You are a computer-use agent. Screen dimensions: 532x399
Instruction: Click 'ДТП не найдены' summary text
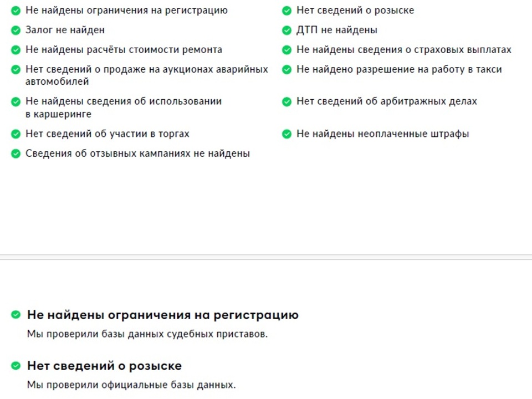[336, 30]
